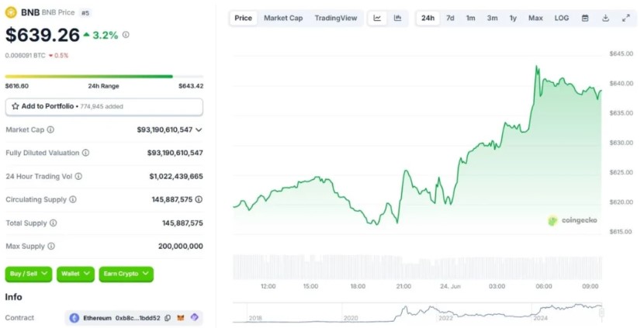Click the 200,000,000 max supply value
The image size is (644, 328).
point(181,247)
